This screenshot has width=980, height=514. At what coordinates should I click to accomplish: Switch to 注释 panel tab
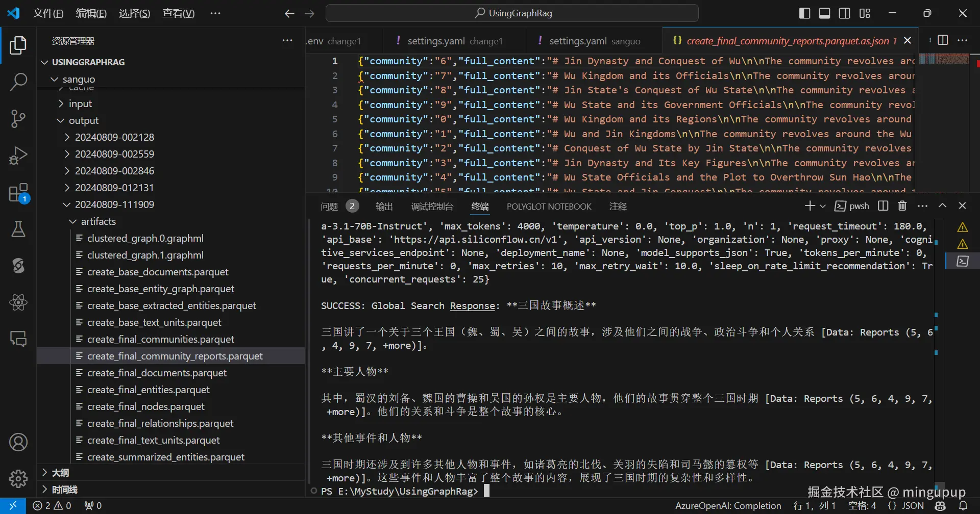tap(618, 206)
